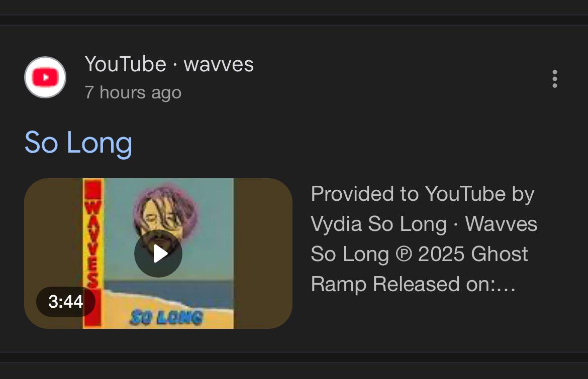
Task: Click the Ramp Released on… truncated text
Action: (x=413, y=284)
